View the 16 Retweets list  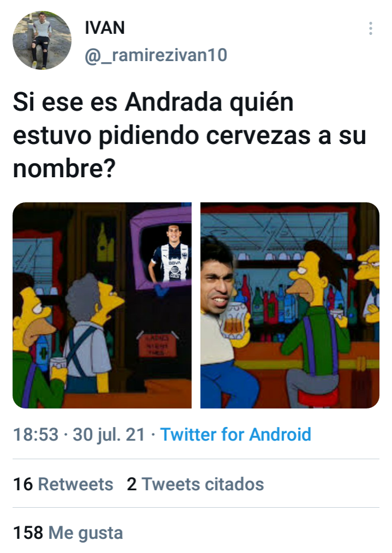(x=63, y=484)
